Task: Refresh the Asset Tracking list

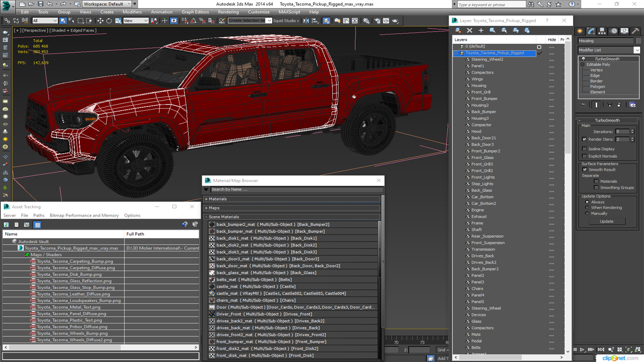Action: 6,225
